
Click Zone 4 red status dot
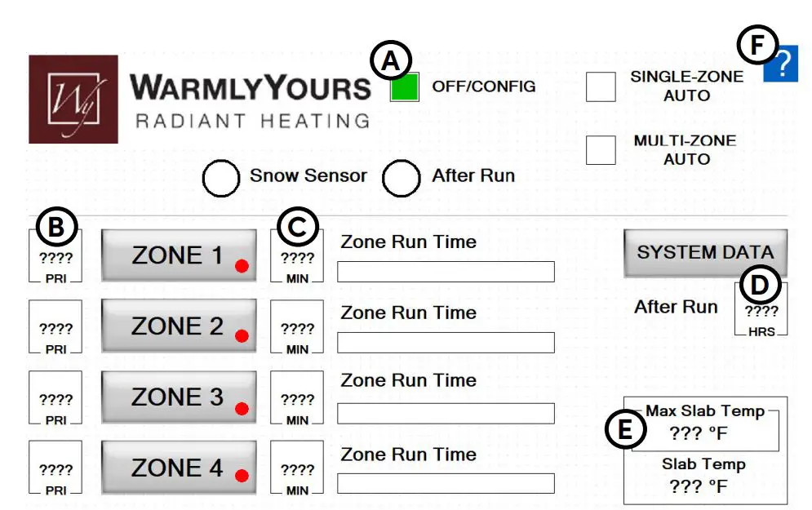point(242,477)
